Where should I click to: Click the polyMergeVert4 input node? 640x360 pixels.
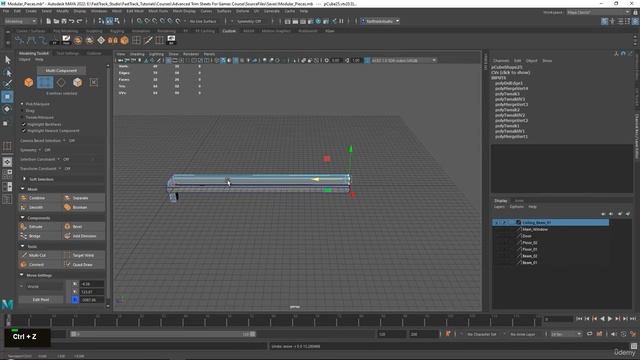[511, 89]
